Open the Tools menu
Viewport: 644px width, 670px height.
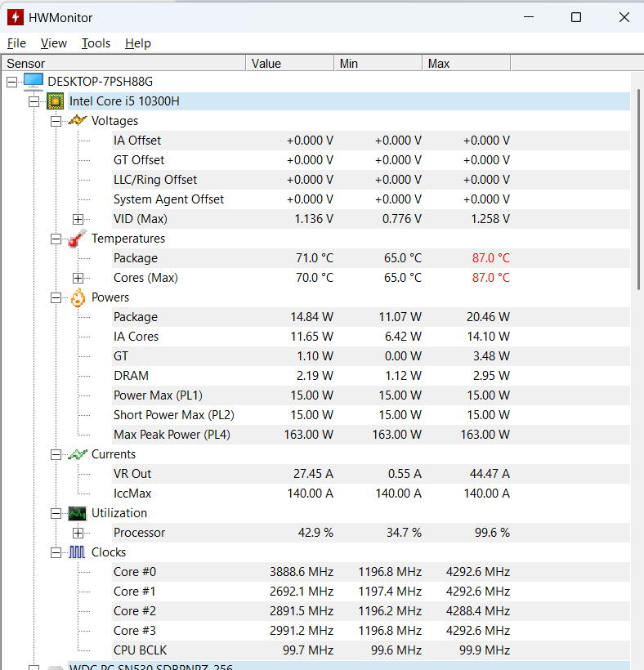[x=96, y=43]
